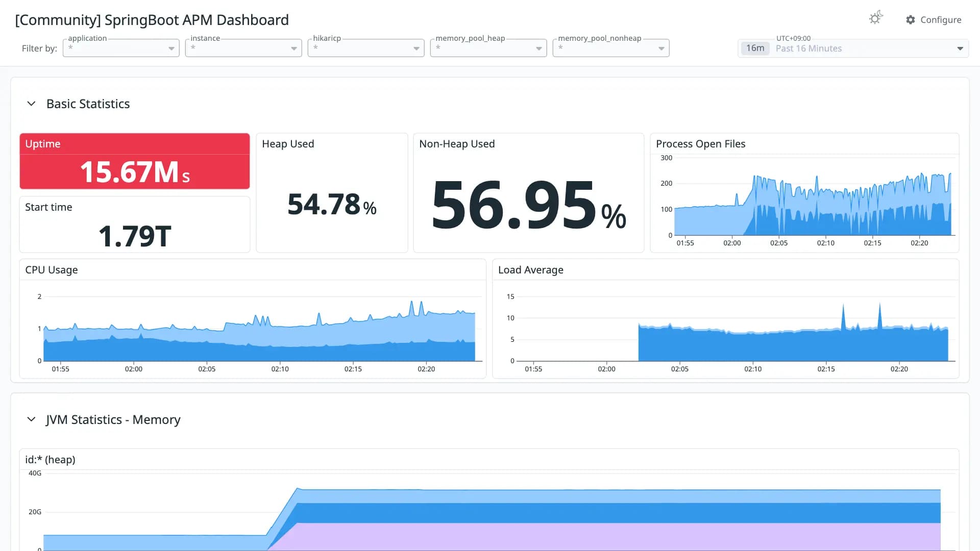The image size is (980, 551).
Task: Open the memory_pool_nonheap filter dropdown
Action: (x=611, y=48)
